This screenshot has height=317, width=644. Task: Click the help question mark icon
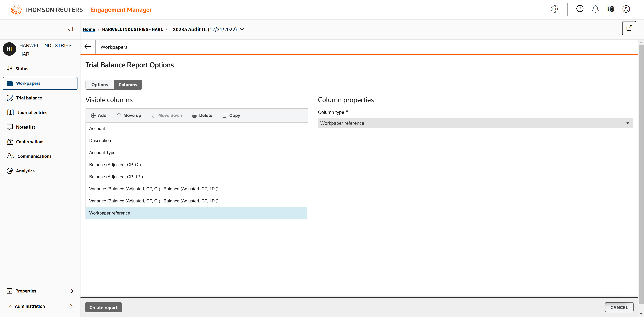click(580, 9)
